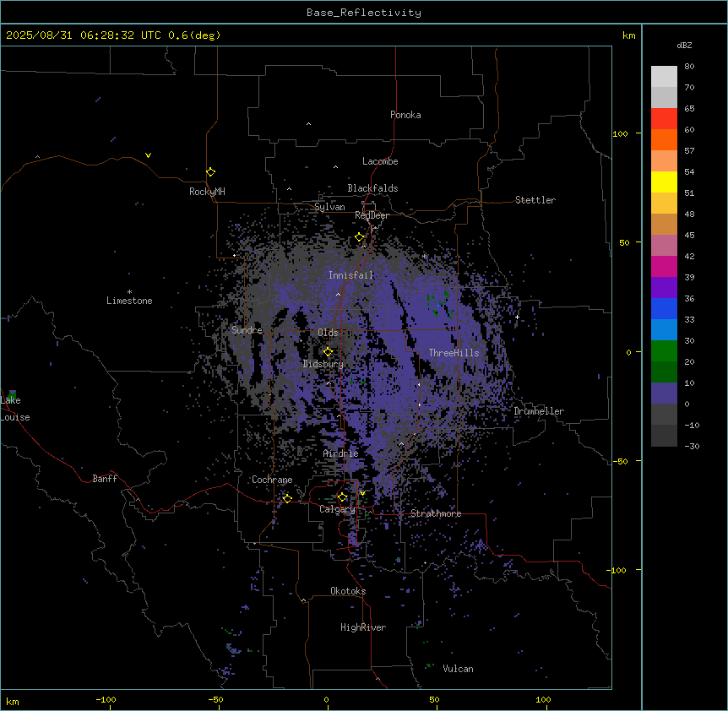Click the km unit label at top right

[x=629, y=35]
